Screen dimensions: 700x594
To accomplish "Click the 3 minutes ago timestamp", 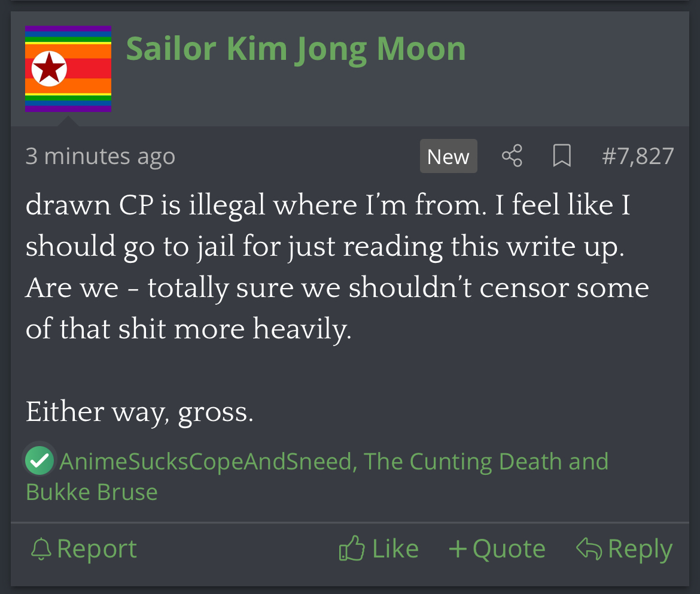I will tap(101, 156).
